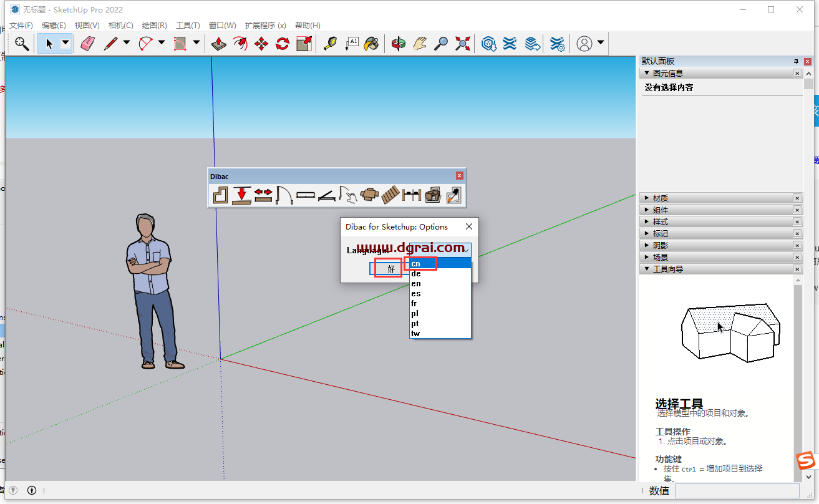Viewport: 819px width, 504px height.
Task: Click the Zoom Extents tool
Action: tap(462, 44)
